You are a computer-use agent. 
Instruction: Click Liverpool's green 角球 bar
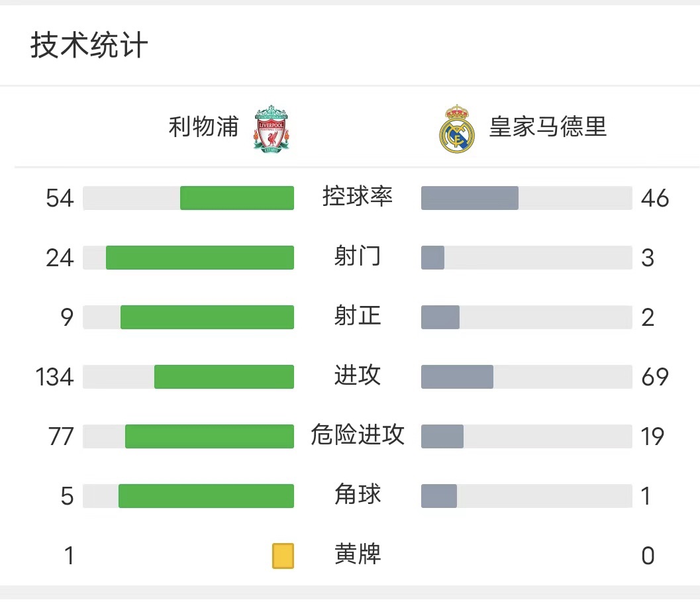(206, 496)
